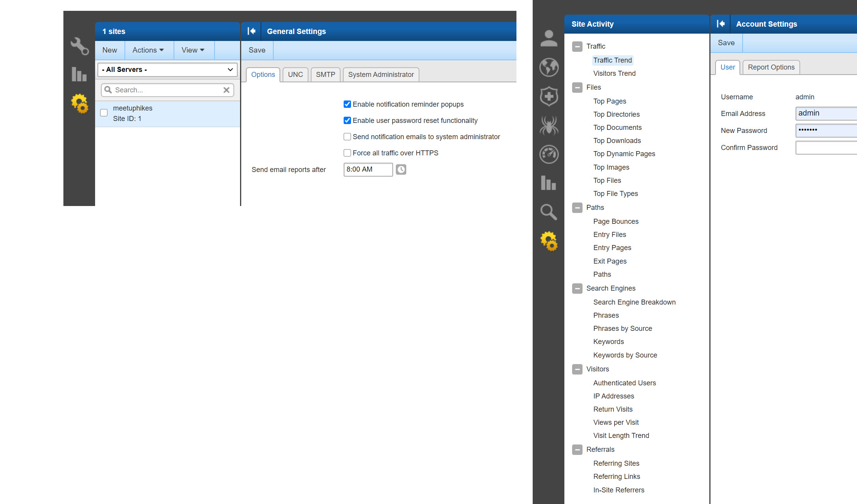Open the Top Downloads report
The image size is (857, 504).
(x=617, y=141)
